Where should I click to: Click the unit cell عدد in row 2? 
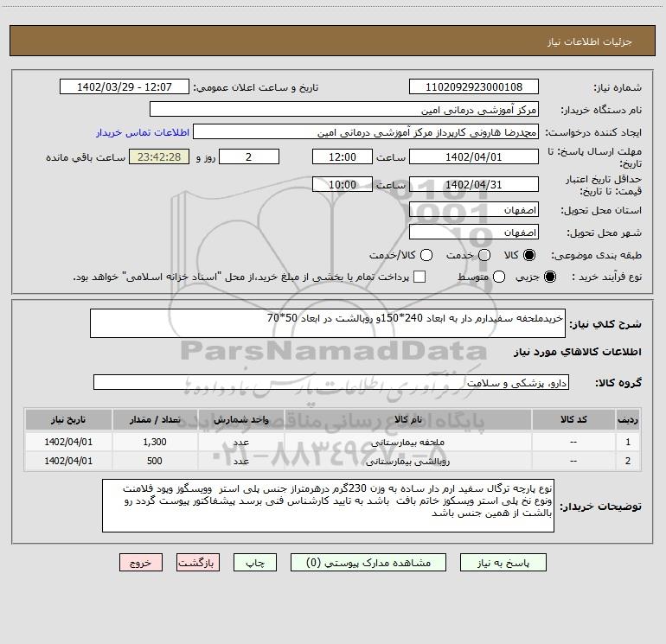coord(240,461)
